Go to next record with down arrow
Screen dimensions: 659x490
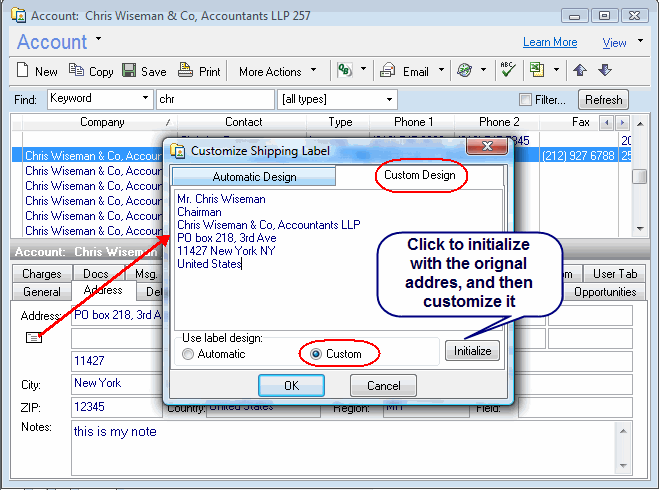tap(604, 71)
